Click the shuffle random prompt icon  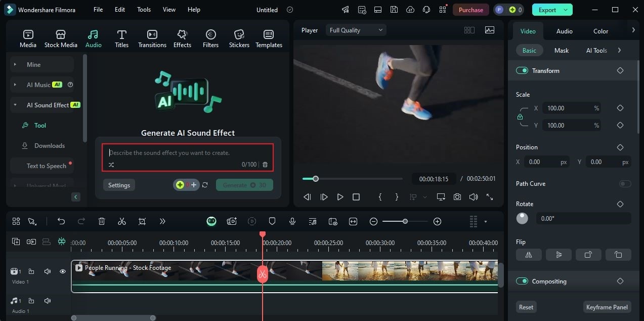pos(111,165)
